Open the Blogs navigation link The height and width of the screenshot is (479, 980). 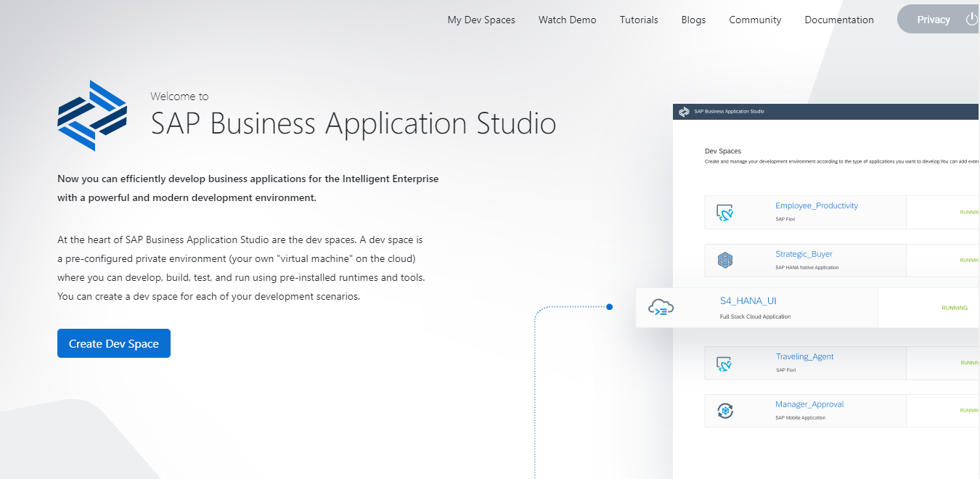tap(693, 20)
